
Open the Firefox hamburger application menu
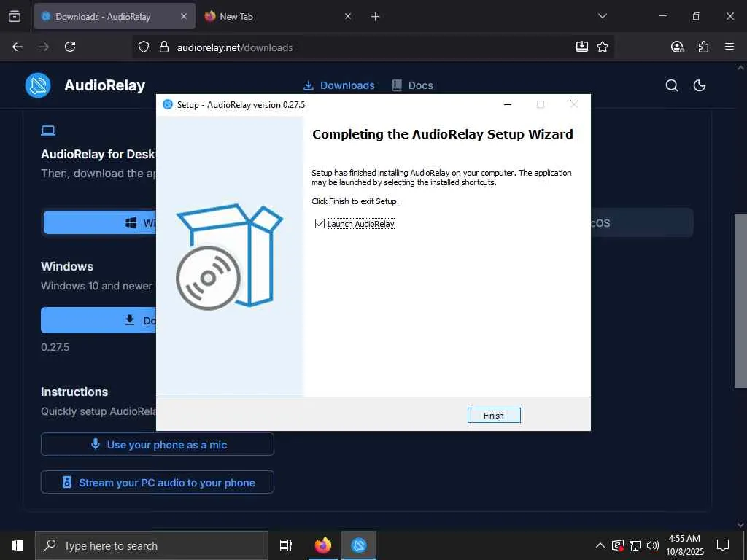click(x=729, y=47)
